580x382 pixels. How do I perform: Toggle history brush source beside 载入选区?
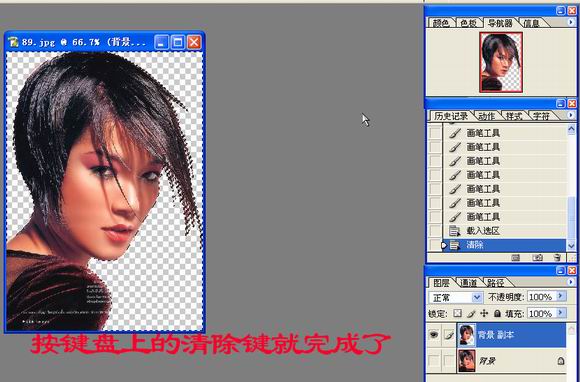pos(435,231)
